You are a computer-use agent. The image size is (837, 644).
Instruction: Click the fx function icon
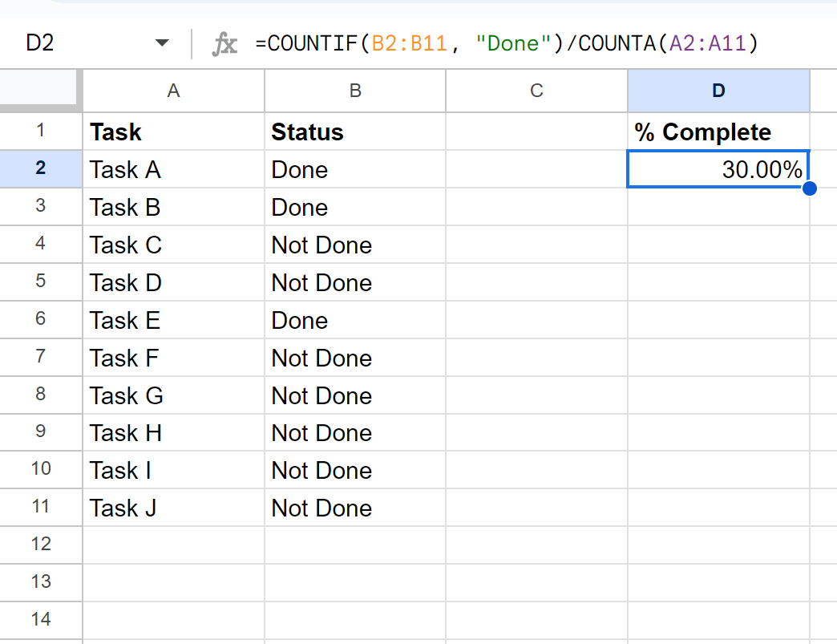coord(224,43)
